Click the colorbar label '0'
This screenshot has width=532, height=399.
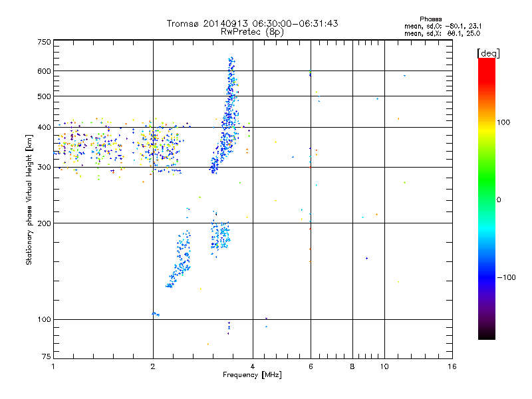click(498, 200)
